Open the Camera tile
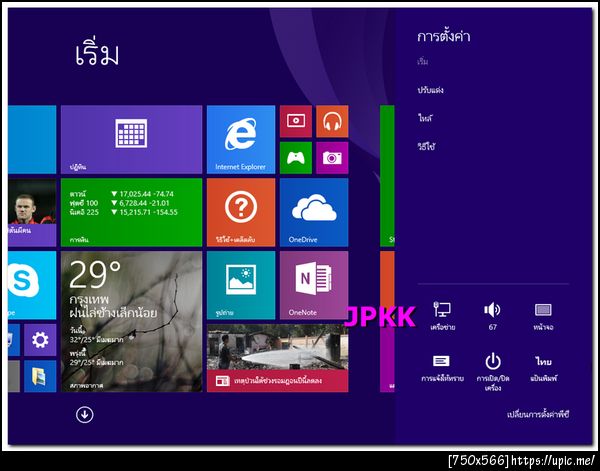Image resolution: width=600 pixels, height=471 pixels. pos(332,158)
